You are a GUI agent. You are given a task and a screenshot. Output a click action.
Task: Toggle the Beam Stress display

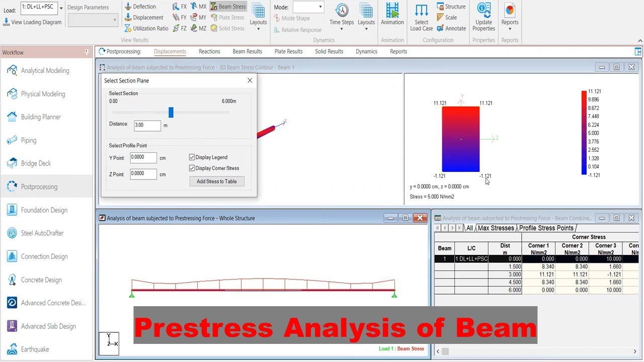pyautogui.click(x=228, y=7)
